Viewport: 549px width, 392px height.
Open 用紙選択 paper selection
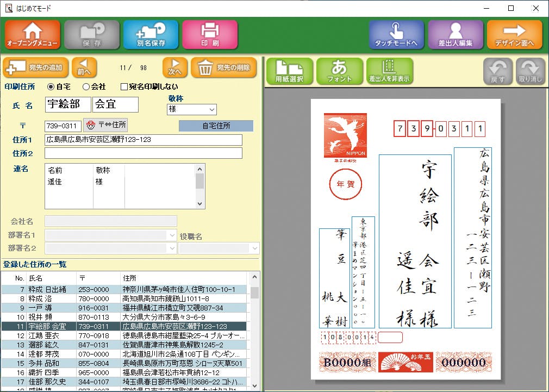coord(290,71)
